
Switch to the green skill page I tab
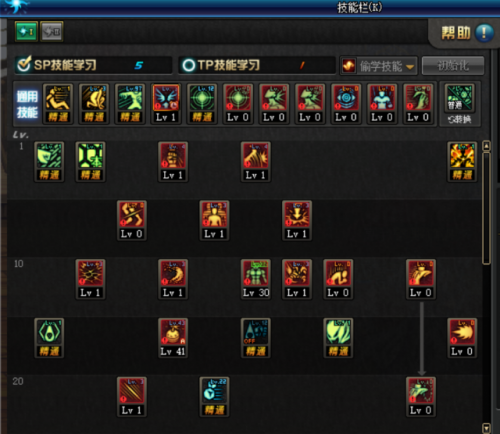tap(26, 31)
